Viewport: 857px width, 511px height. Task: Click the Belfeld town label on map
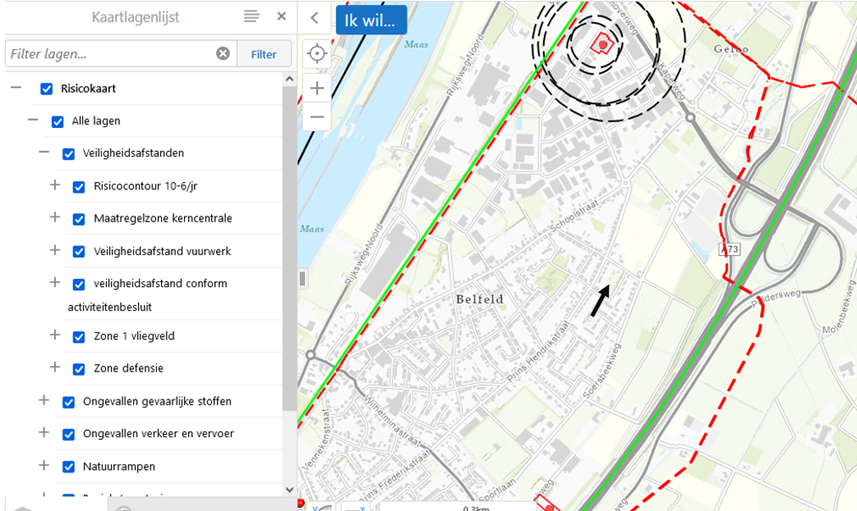[x=479, y=299]
